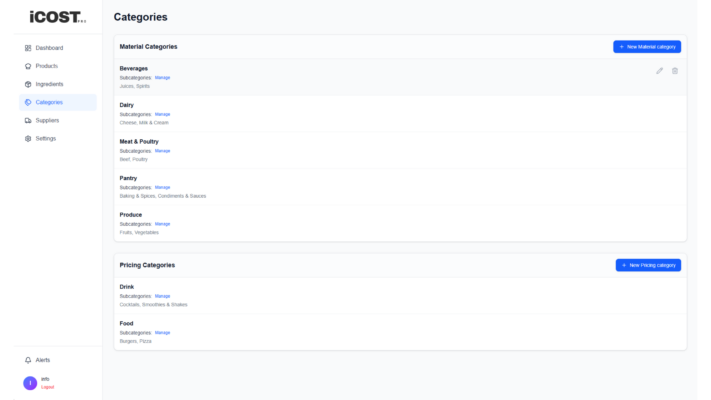Click the Categories tag icon

pyautogui.click(x=28, y=102)
